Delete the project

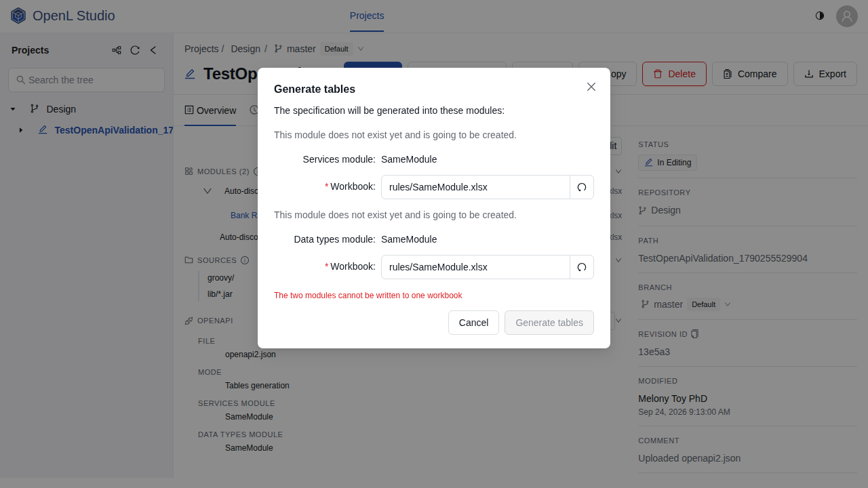click(674, 74)
